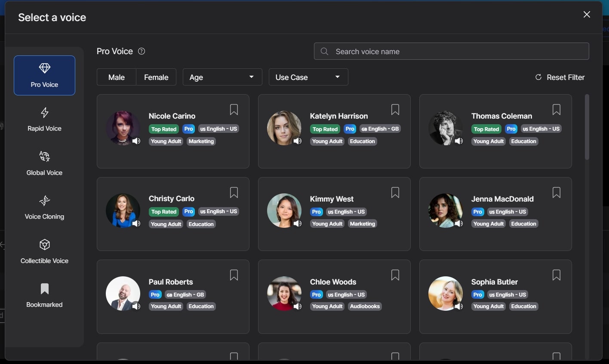Select Thomas Coleman avatar photo
Viewport: 609px width, 364px height.
[x=446, y=128]
